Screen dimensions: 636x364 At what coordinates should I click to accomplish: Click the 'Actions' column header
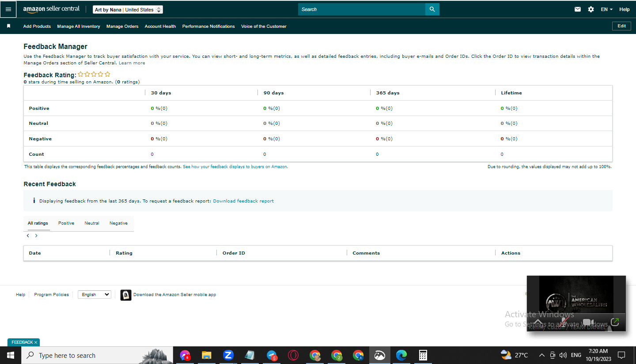[511, 253]
